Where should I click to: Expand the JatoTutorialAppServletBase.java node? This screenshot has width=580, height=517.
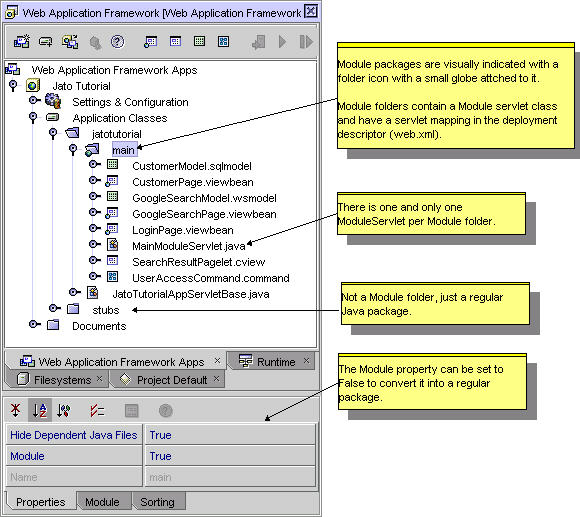tap(75, 292)
